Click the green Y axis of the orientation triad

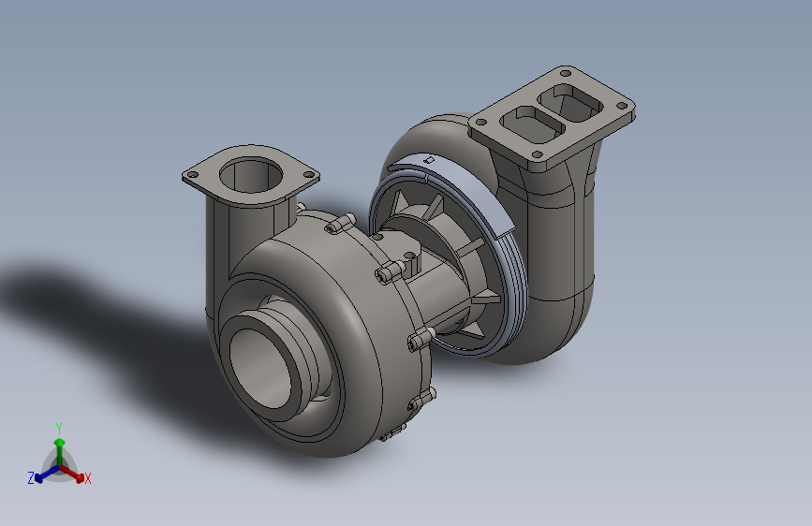(60, 451)
